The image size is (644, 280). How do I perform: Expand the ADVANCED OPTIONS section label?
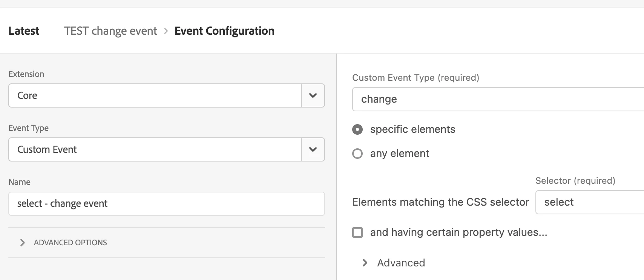click(70, 243)
